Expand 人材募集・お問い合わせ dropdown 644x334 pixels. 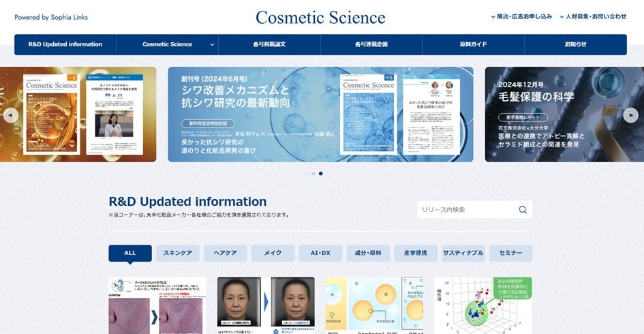(593, 16)
